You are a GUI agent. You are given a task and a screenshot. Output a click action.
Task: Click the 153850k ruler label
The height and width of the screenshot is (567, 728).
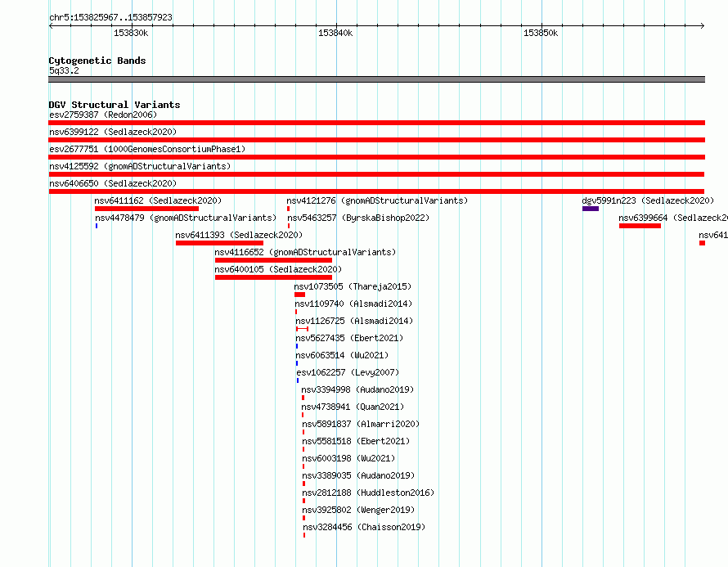(x=541, y=33)
